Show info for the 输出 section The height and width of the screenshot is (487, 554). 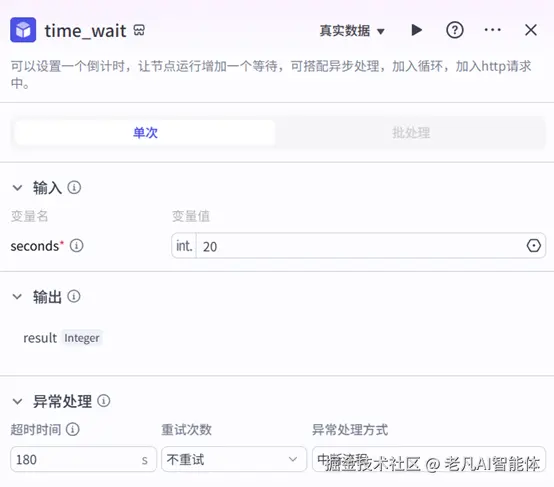tap(74, 296)
